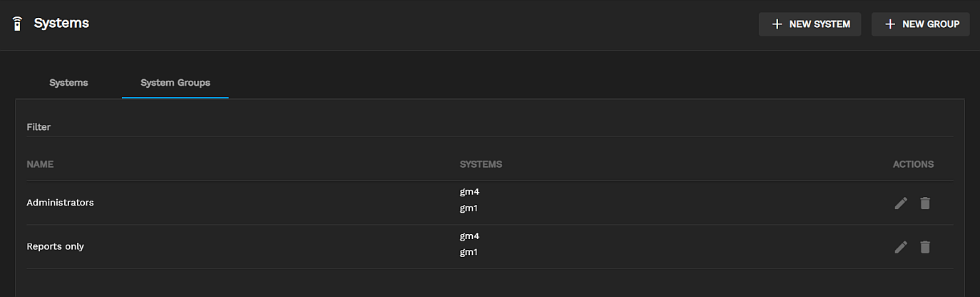Click the plus icon on New Group

point(889,24)
